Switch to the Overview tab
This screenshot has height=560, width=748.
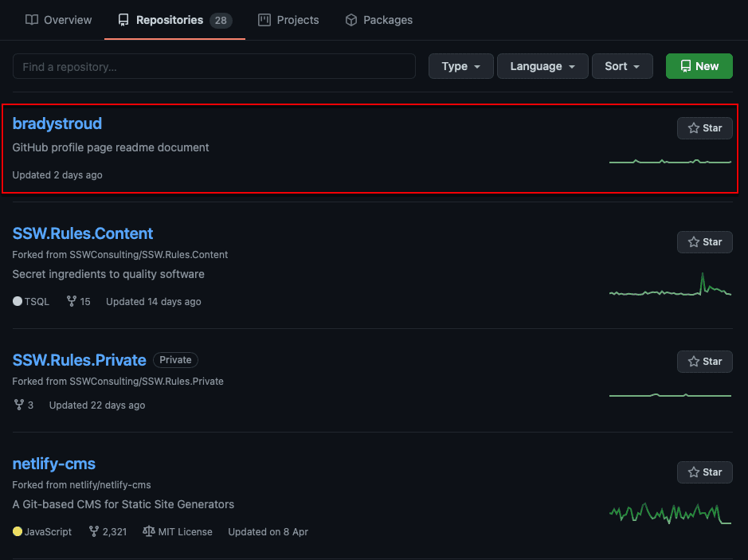point(59,20)
